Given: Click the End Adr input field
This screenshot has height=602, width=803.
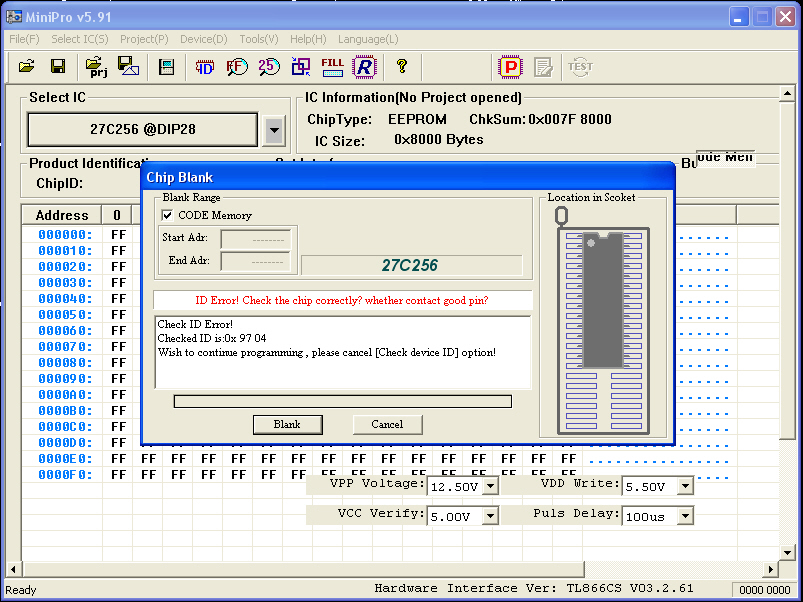Looking at the screenshot, I should 256,262.
